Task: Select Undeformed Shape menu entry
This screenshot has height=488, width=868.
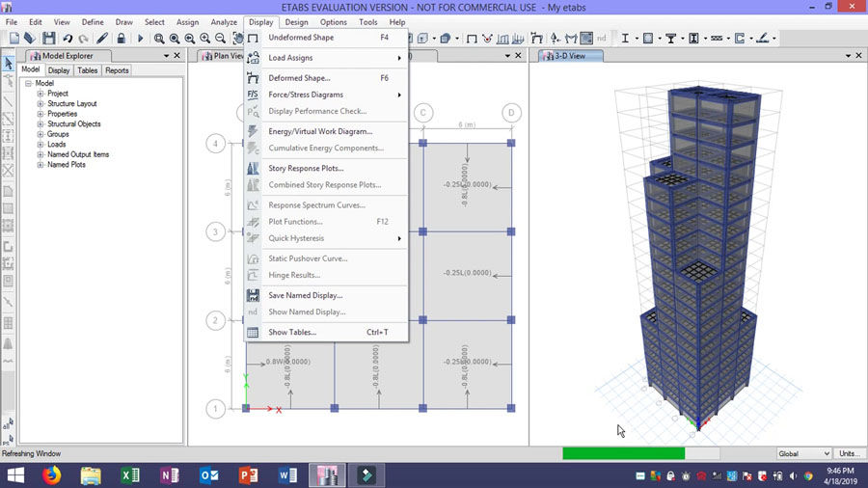Action: click(326, 38)
